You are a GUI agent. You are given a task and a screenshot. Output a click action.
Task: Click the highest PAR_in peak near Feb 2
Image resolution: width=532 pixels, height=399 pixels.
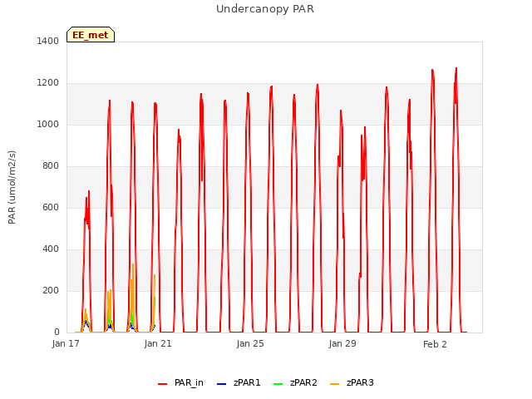[456, 68]
